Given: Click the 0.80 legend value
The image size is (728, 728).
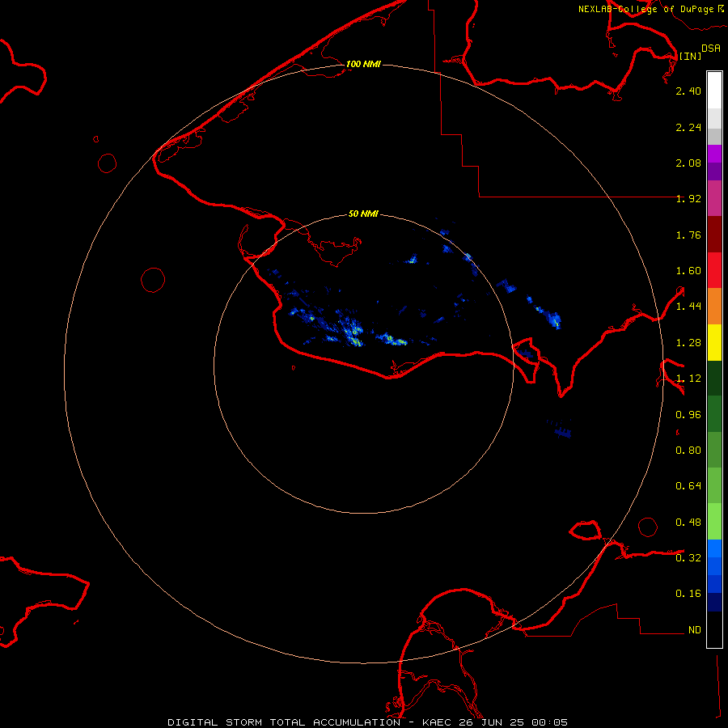Looking at the screenshot, I should click(688, 451).
